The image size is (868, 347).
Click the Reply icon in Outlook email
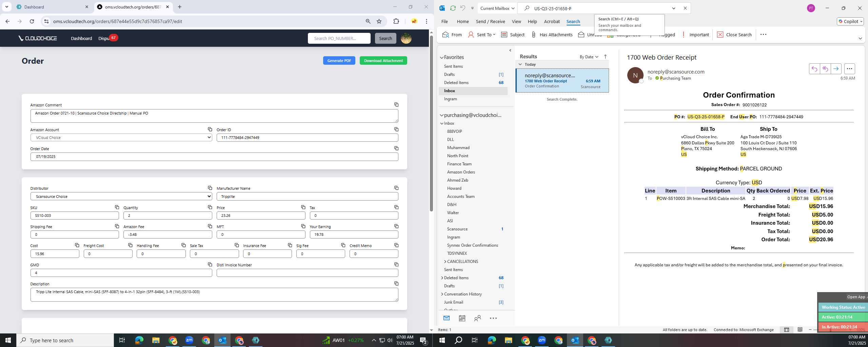tap(814, 69)
